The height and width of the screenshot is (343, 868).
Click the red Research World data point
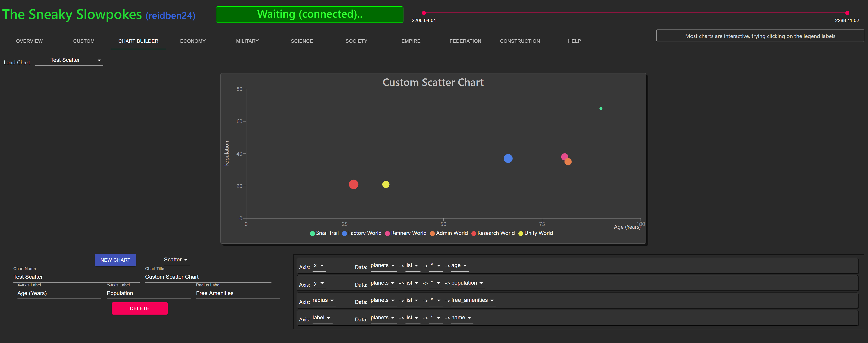(353, 185)
